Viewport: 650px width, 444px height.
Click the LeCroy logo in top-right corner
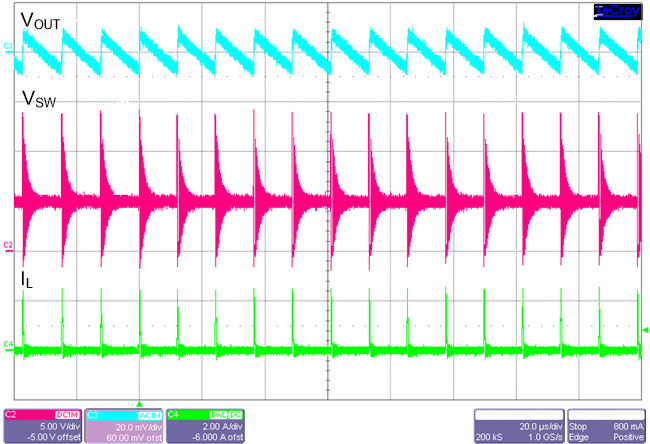(x=615, y=10)
